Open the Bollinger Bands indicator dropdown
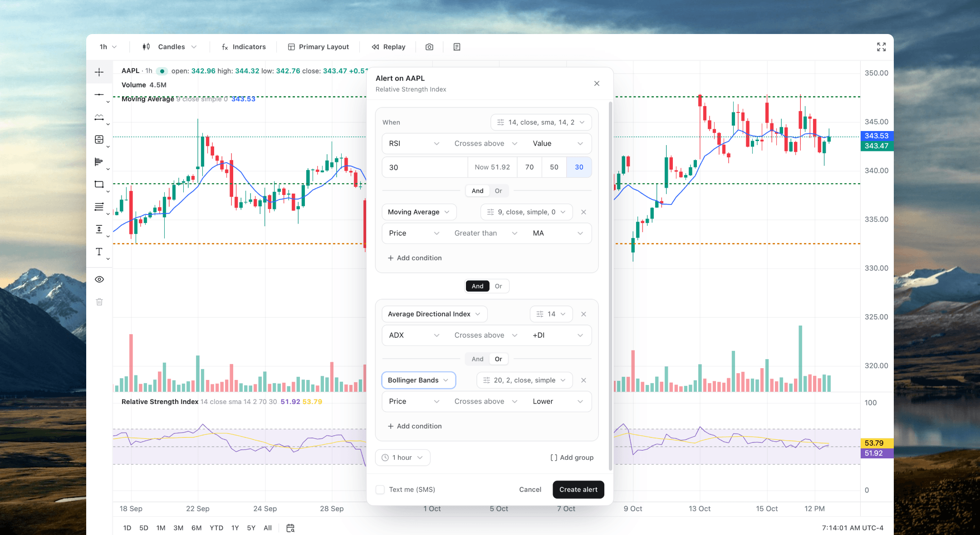Image resolution: width=980 pixels, height=535 pixels. [x=419, y=380]
